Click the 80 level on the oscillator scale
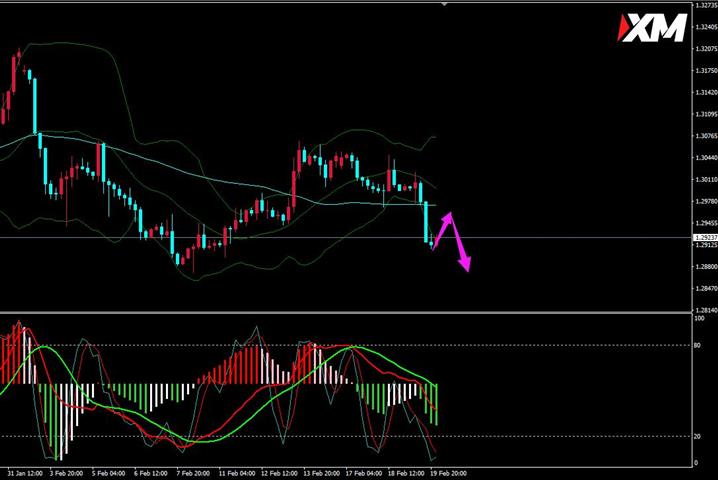The image size is (718, 480). tap(697, 345)
